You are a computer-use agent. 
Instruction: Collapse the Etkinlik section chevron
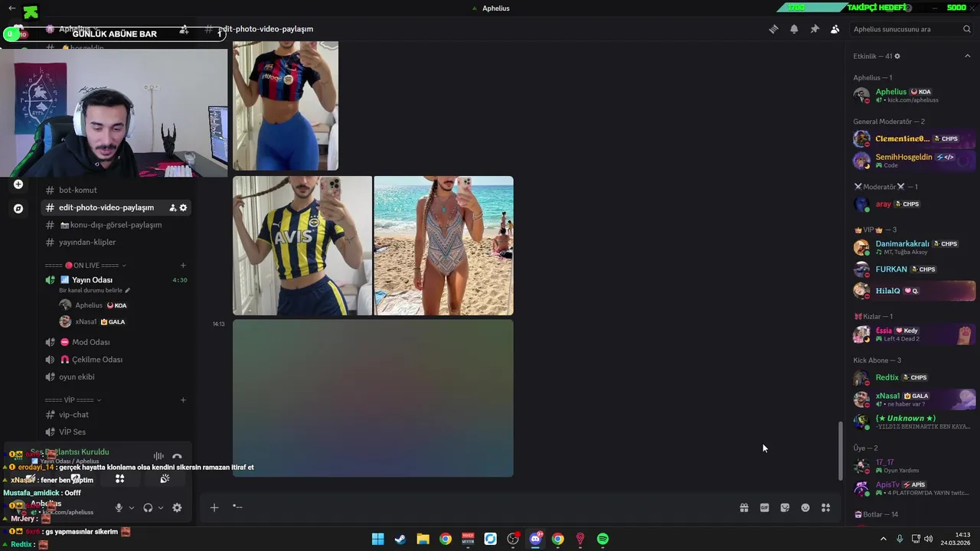[967, 56]
